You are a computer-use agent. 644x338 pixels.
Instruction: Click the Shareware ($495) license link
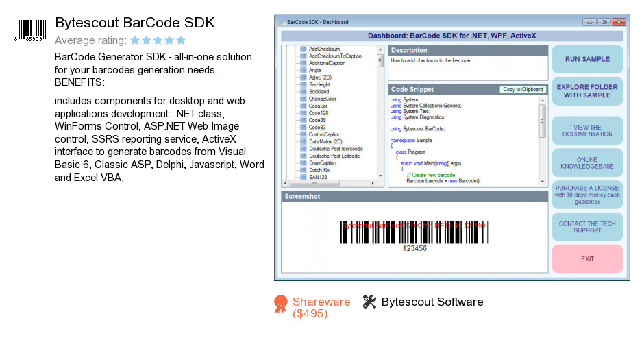pyautogui.click(x=321, y=308)
